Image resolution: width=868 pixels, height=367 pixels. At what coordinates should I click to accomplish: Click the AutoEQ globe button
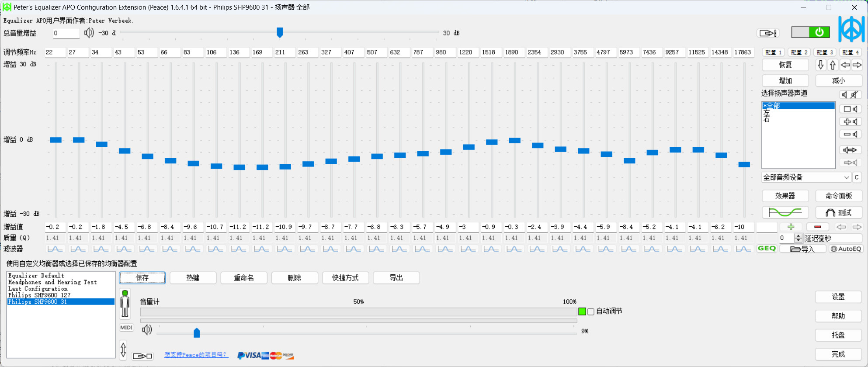846,249
